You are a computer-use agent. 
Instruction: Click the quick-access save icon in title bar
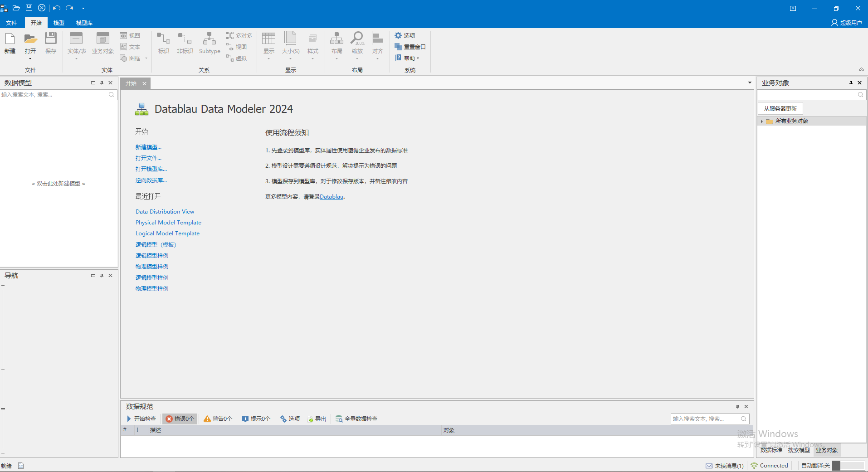[x=29, y=8]
